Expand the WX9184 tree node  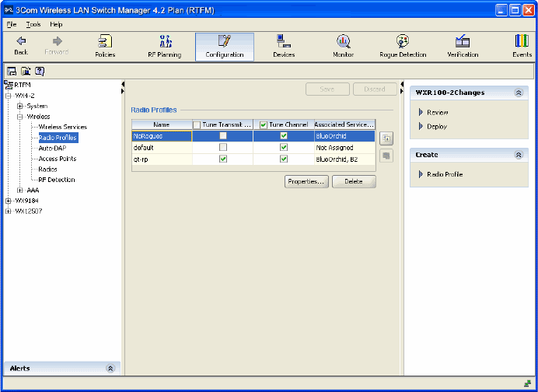tap(9, 201)
